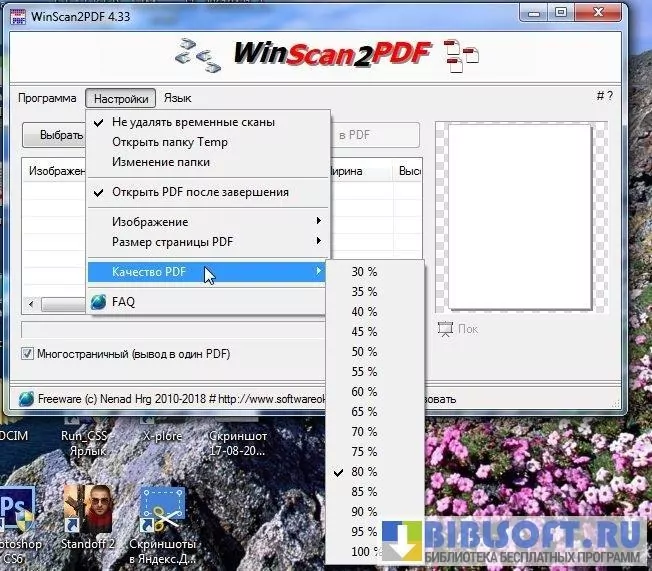Screen dimensions: 652x571
Task: Launch the Yandex Disk screenshots shortcut
Action: (x=164, y=508)
